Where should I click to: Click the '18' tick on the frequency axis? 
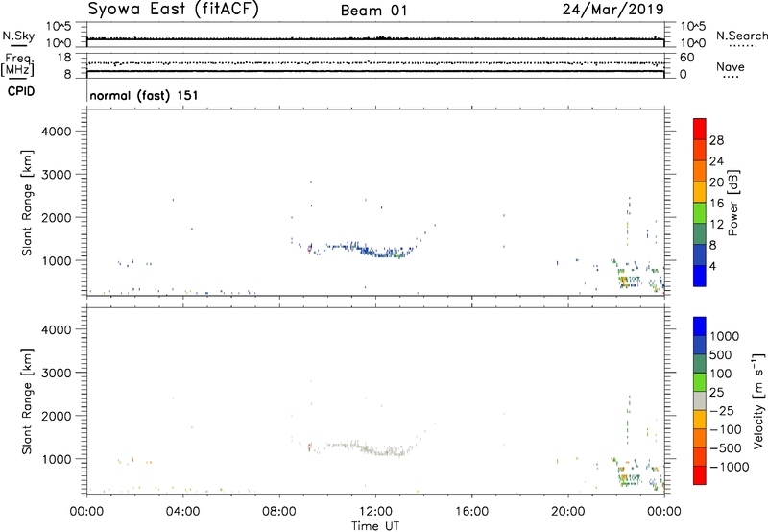[x=64, y=58]
